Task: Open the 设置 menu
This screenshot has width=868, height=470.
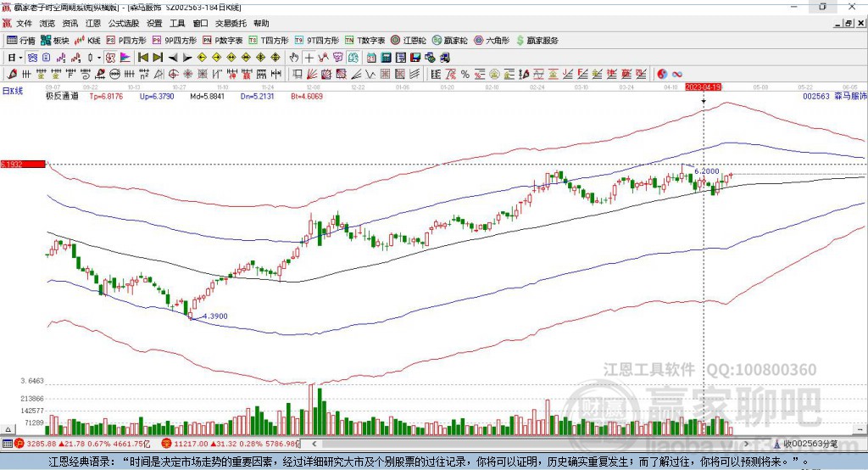Action: (x=154, y=23)
